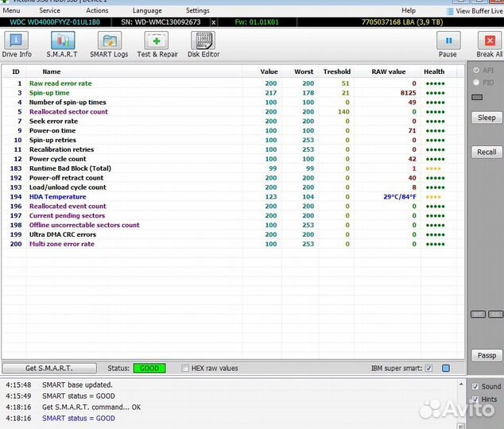Screen dimensions: 504x429
Task: Toggle the IBM super smart checkbox
Action: pyautogui.click(x=429, y=369)
